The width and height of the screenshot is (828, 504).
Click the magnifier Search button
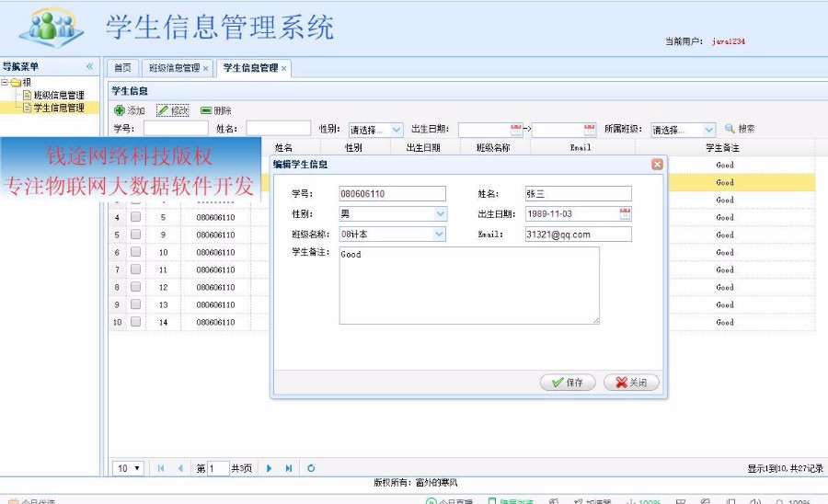740,129
